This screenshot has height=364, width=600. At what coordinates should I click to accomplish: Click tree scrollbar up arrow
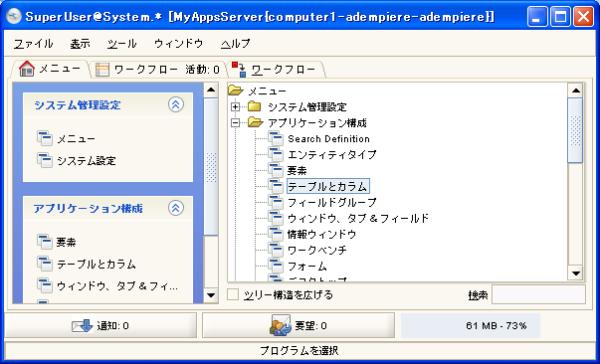[x=575, y=91]
